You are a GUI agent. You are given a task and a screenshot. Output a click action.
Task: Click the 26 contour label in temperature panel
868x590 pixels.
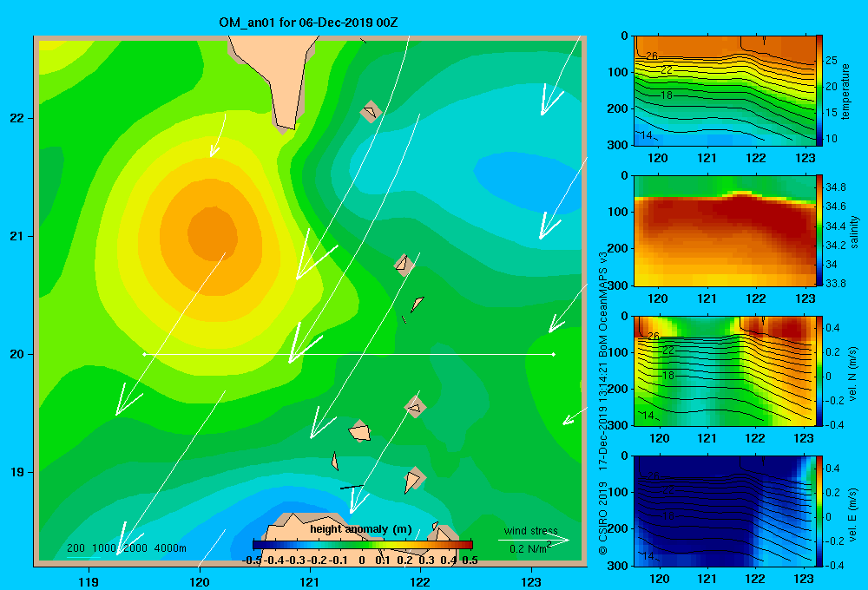[652, 56]
